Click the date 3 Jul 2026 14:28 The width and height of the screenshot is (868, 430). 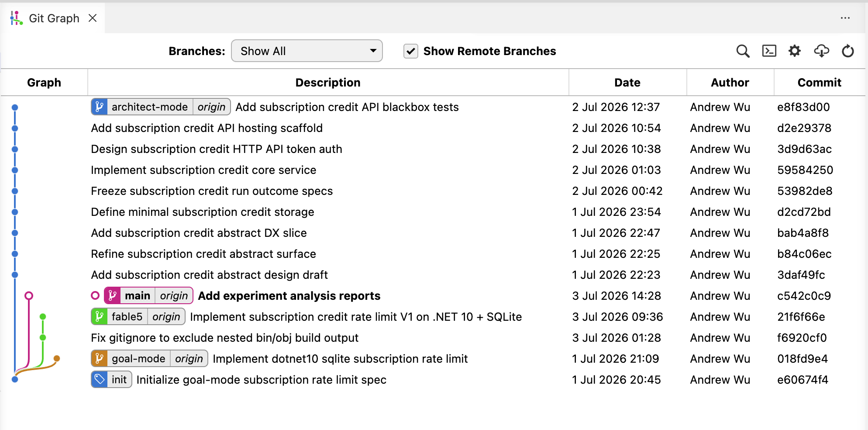pyautogui.click(x=617, y=296)
